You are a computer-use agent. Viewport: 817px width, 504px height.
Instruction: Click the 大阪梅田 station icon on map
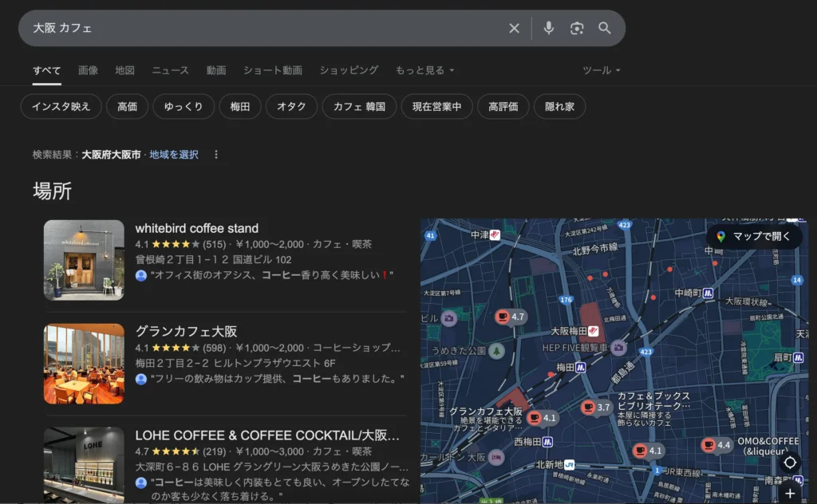pyautogui.click(x=593, y=331)
